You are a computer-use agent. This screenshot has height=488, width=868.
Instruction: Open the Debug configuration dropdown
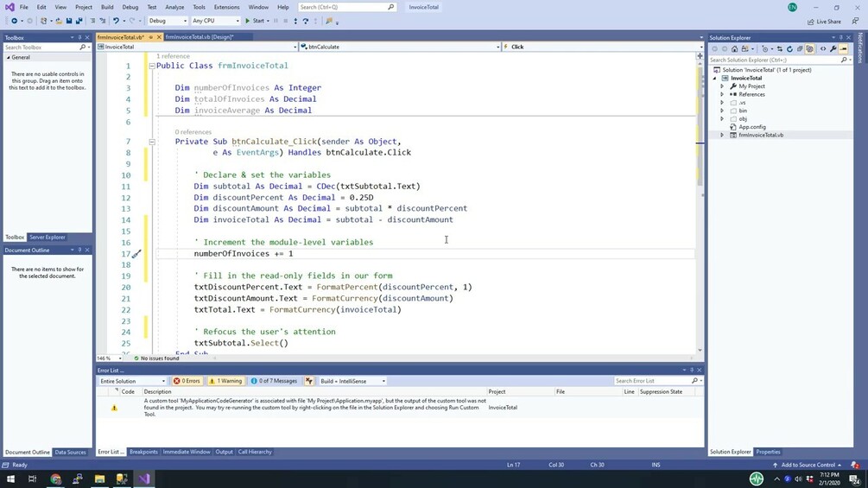coord(168,21)
